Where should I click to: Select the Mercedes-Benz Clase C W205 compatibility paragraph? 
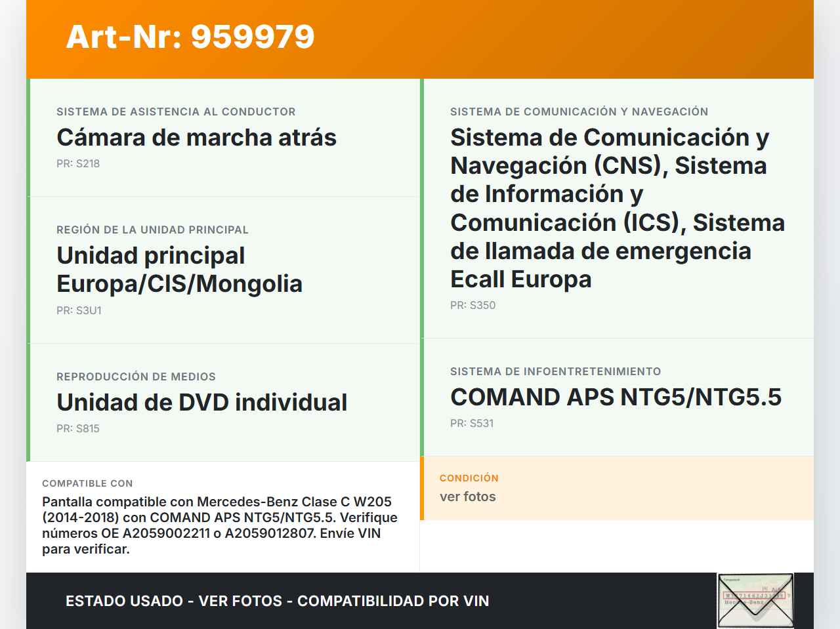tap(220, 525)
